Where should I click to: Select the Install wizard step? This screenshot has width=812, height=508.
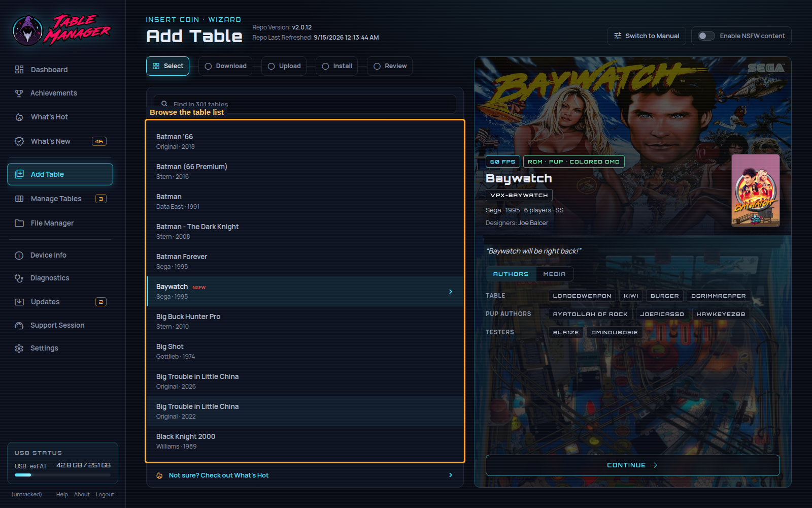337,66
